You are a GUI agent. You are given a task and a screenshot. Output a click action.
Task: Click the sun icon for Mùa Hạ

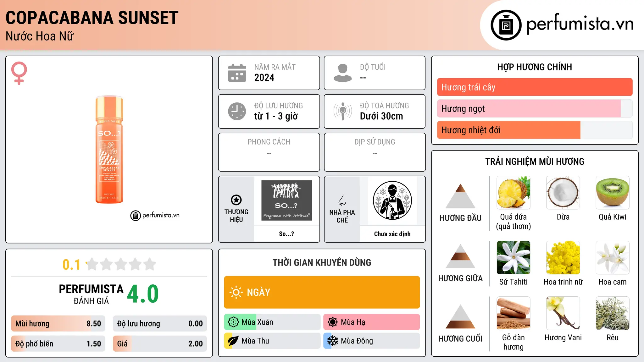[x=332, y=322]
